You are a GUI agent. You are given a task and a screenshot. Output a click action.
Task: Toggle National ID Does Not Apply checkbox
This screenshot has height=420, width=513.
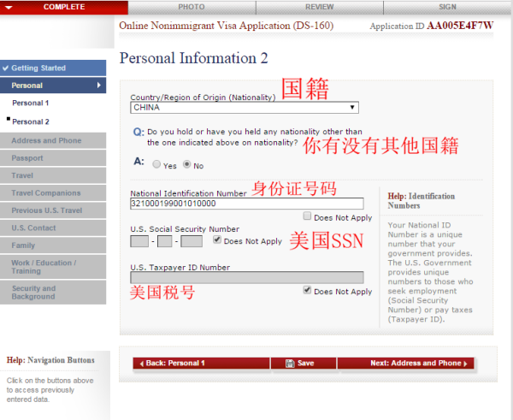(x=307, y=216)
